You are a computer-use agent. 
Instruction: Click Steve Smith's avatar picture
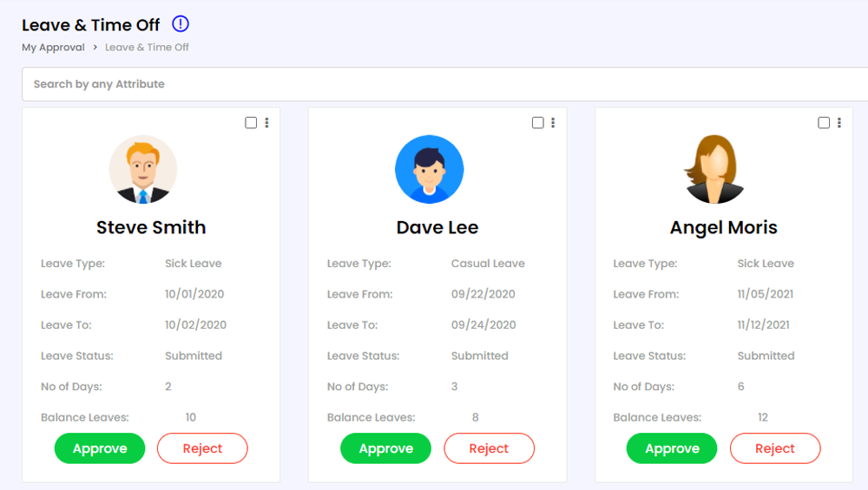tap(143, 169)
